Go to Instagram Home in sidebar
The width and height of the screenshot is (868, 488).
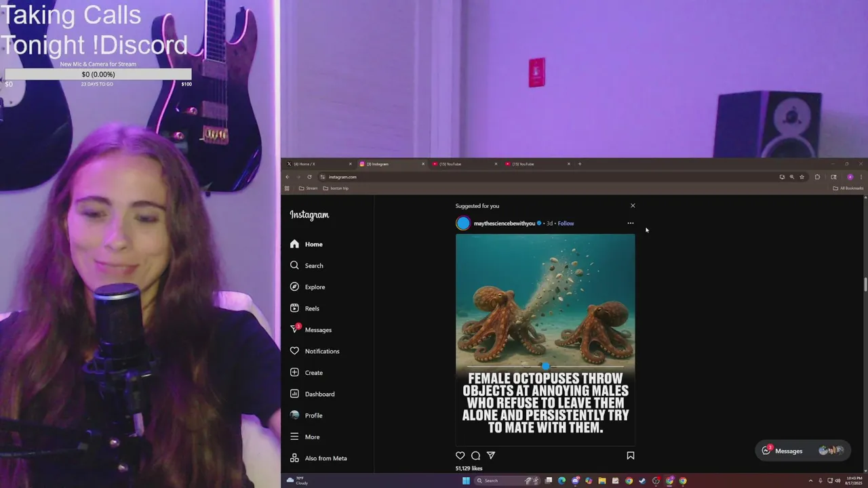pos(306,244)
